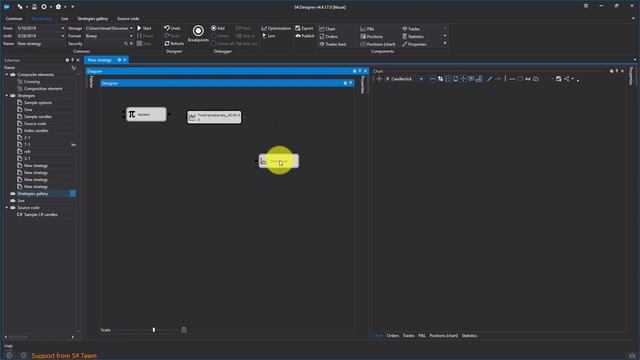Open the Until date dropdown
The width and height of the screenshot is (640, 360).
pos(63,36)
